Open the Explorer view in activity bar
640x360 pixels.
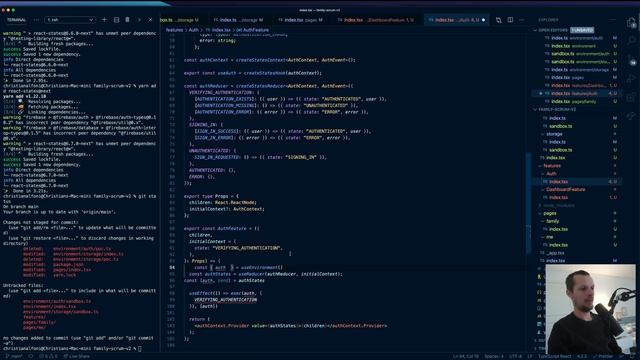click(631, 22)
